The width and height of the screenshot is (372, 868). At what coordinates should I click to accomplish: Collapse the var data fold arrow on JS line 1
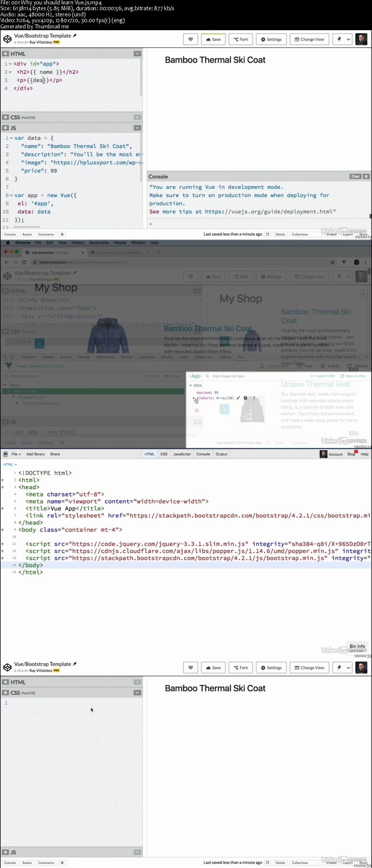point(11,138)
